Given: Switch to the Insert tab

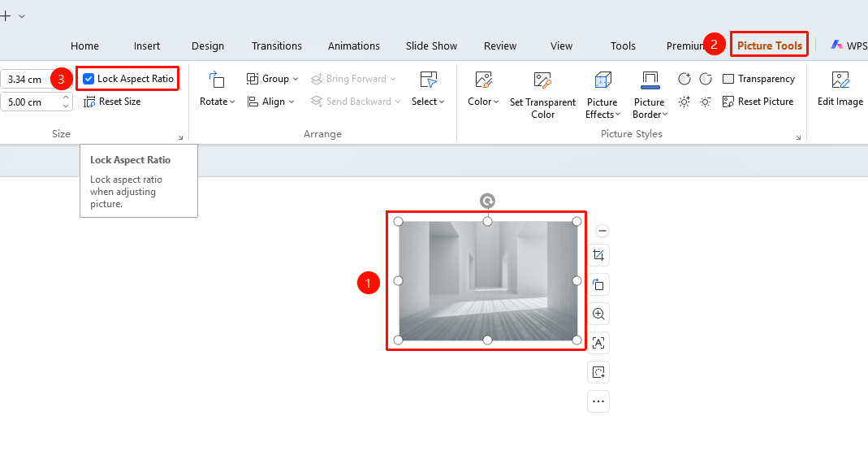Looking at the screenshot, I should pyautogui.click(x=147, y=46).
